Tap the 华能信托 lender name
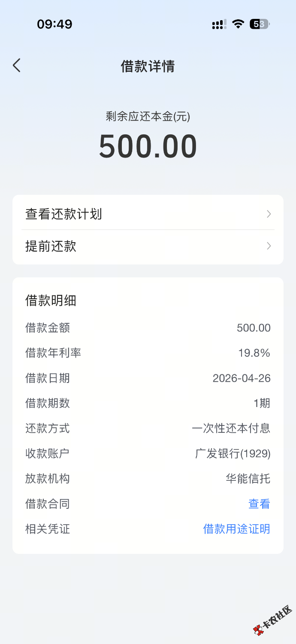This screenshot has width=296, height=644. click(x=248, y=479)
